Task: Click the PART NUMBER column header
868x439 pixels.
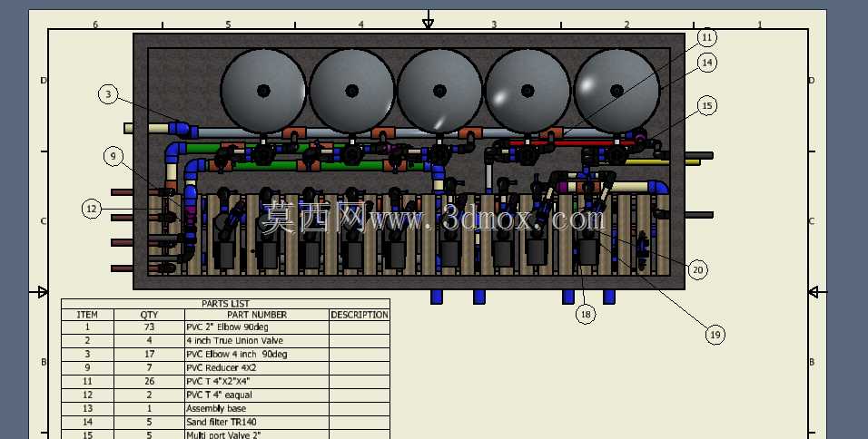Action: click(257, 315)
